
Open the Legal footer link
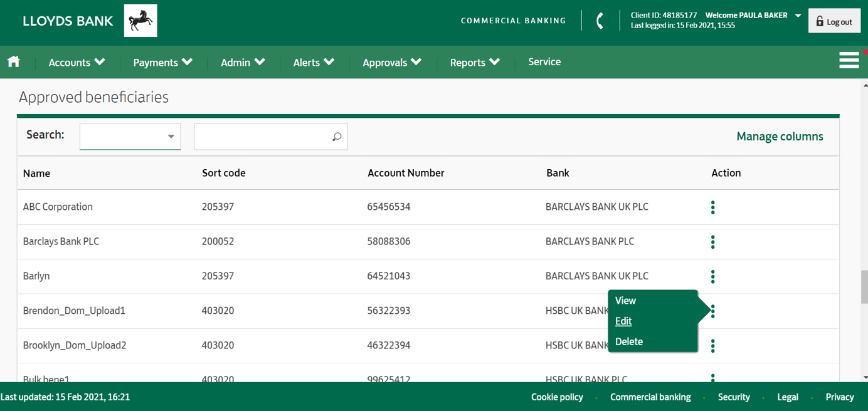click(x=788, y=397)
